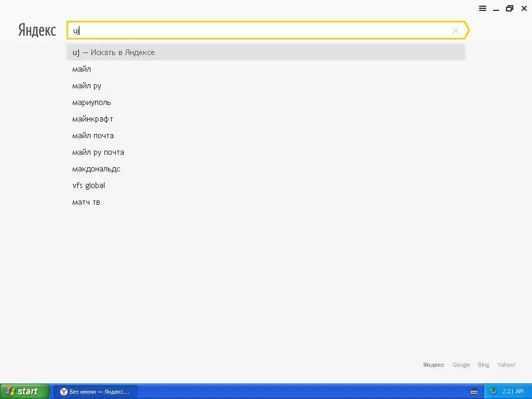Clear the search field with the X icon
The image size is (532, 399).
455,30
